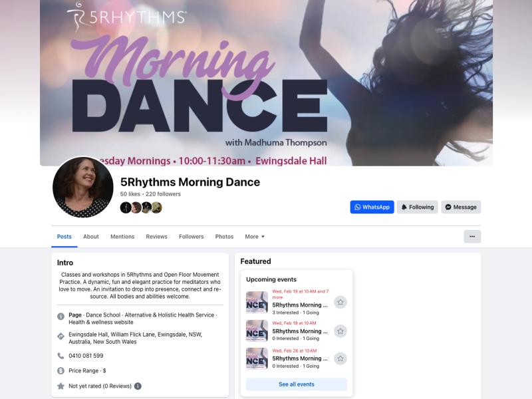Click the WhatsApp button
This screenshot has height=399, width=532.
coord(372,207)
